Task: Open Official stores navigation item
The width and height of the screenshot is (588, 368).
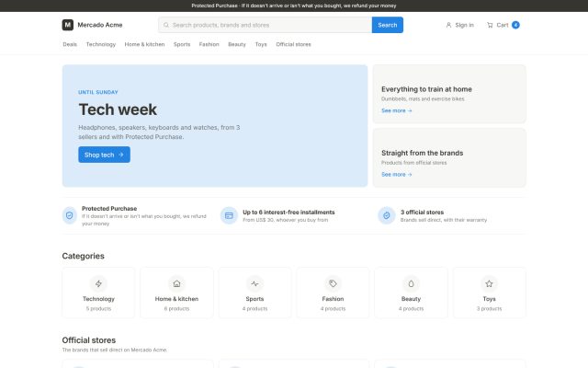Action: [x=293, y=44]
